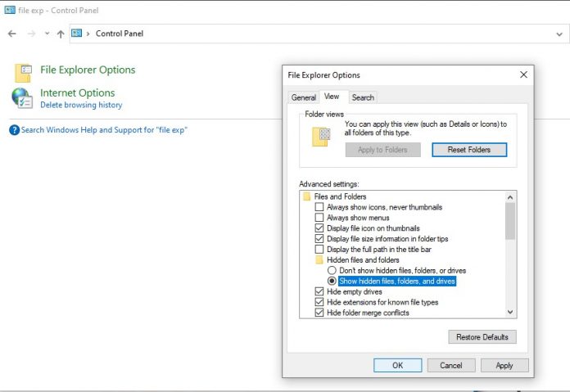Click the Control Panel title bar icon
Screen dimensions: 570x392
[x=10, y=10]
